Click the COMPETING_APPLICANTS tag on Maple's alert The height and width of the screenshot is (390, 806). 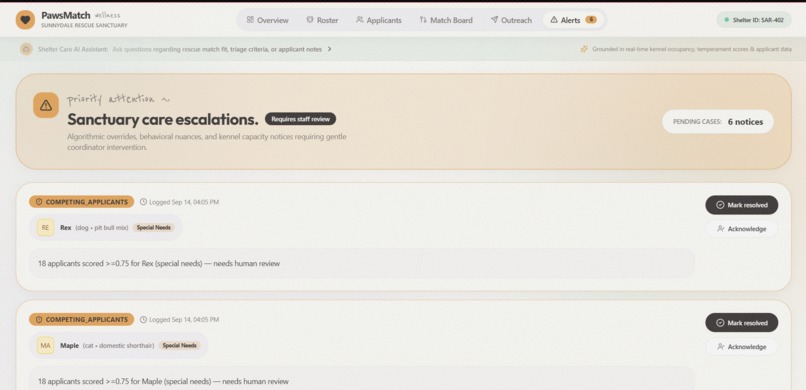click(x=81, y=320)
